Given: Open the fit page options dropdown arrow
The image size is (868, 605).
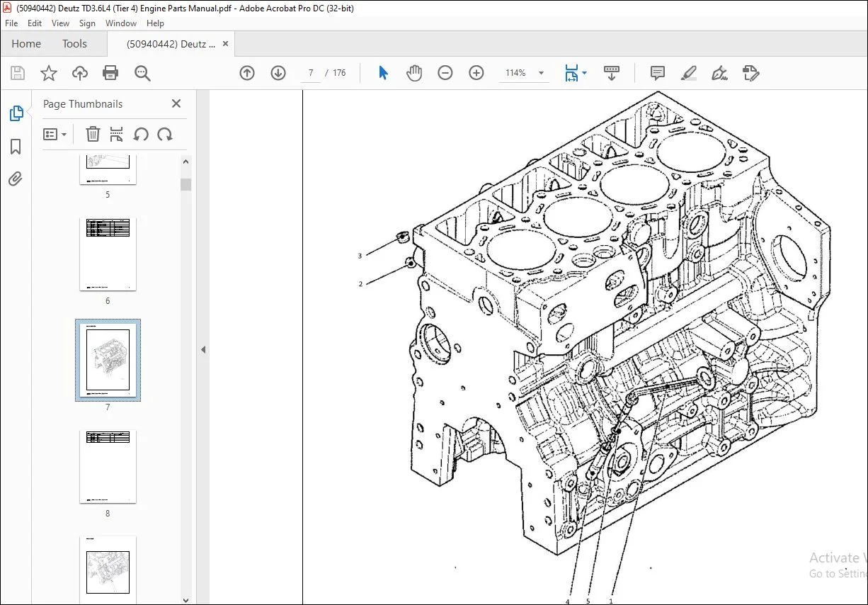Looking at the screenshot, I should pos(584,73).
